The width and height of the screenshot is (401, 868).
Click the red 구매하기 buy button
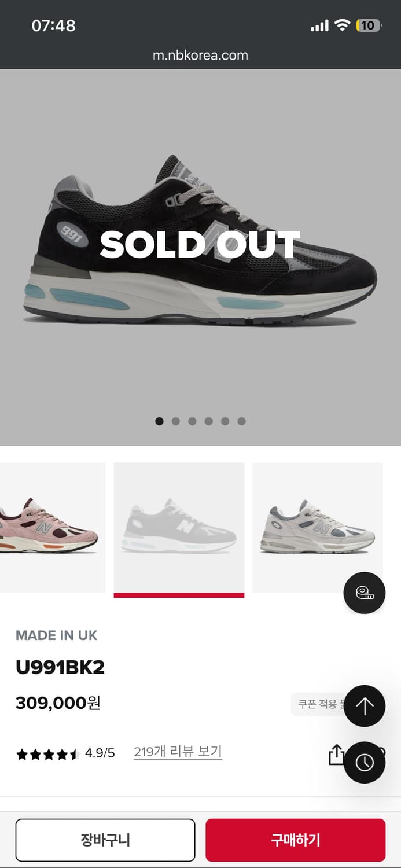[296, 840]
